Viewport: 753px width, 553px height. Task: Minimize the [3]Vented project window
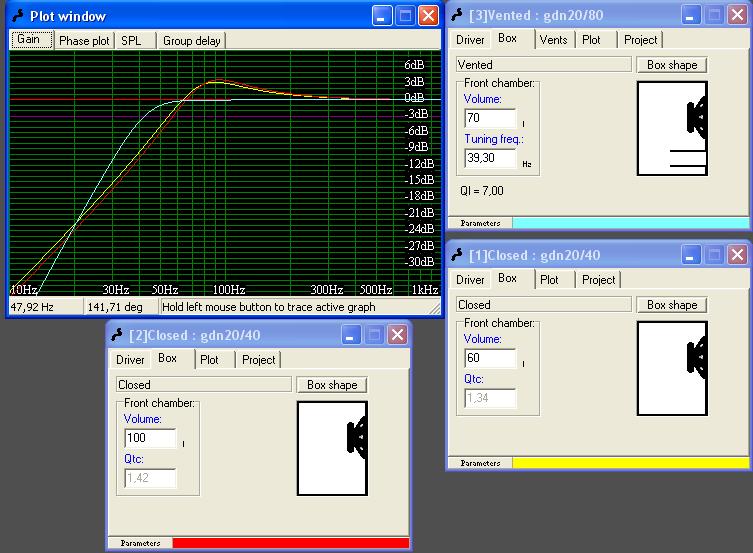pyautogui.click(x=691, y=15)
